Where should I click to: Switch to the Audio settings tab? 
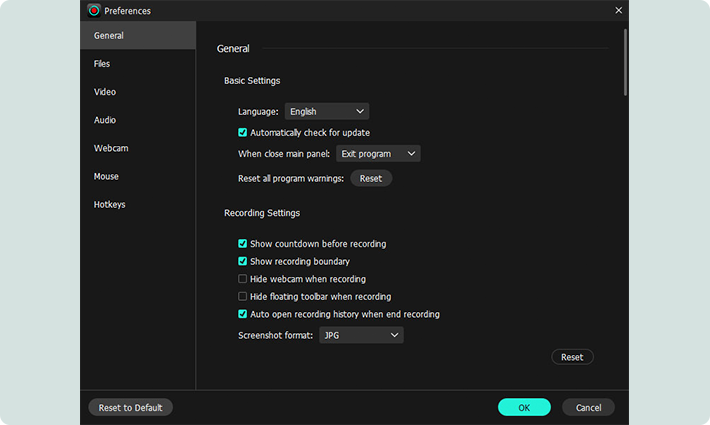138,120
